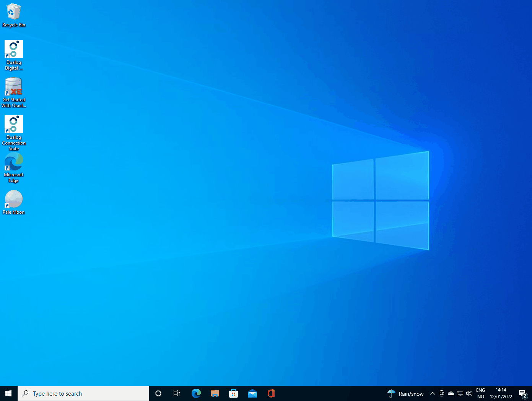Open the network tray icon
This screenshot has height=401, width=532.
[460, 393]
